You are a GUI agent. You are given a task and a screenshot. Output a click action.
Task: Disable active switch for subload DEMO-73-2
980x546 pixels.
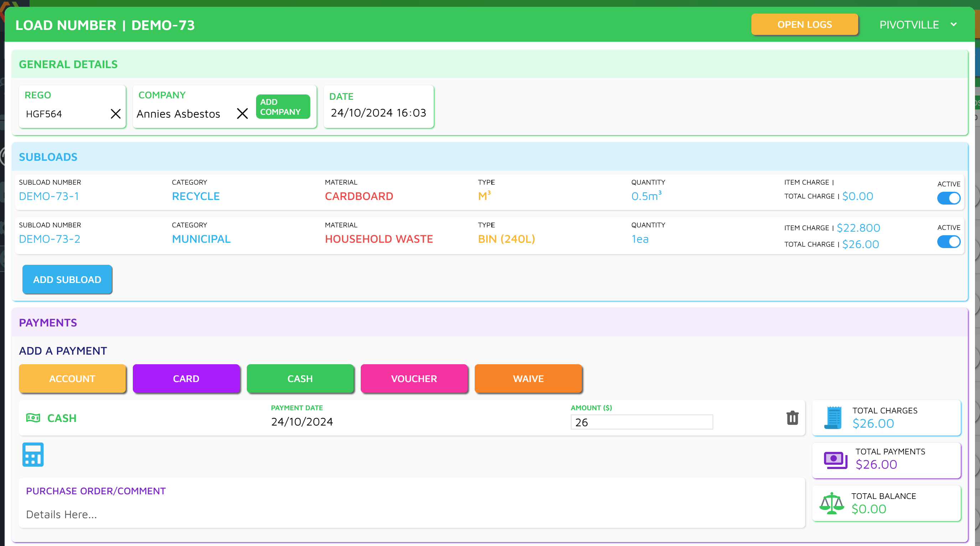click(948, 242)
